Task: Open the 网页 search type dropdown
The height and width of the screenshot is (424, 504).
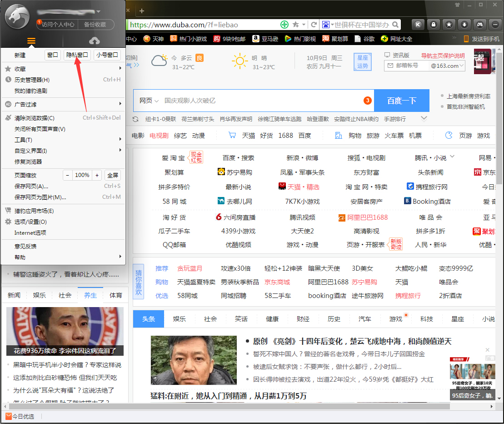Action: tap(148, 100)
